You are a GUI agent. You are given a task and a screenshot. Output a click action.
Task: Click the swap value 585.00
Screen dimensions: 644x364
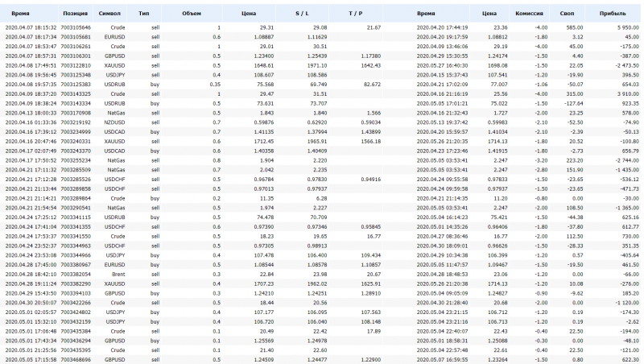pyautogui.click(x=574, y=27)
